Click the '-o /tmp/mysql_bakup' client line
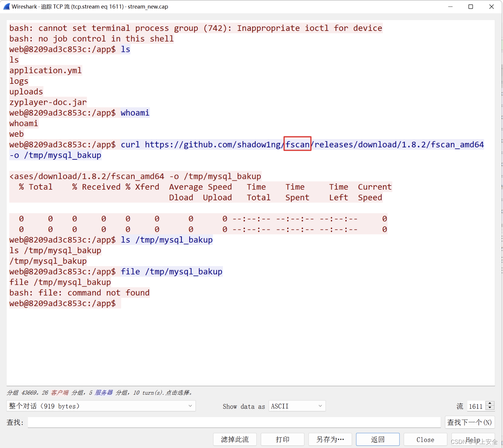This screenshot has width=503, height=448. click(55, 155)
